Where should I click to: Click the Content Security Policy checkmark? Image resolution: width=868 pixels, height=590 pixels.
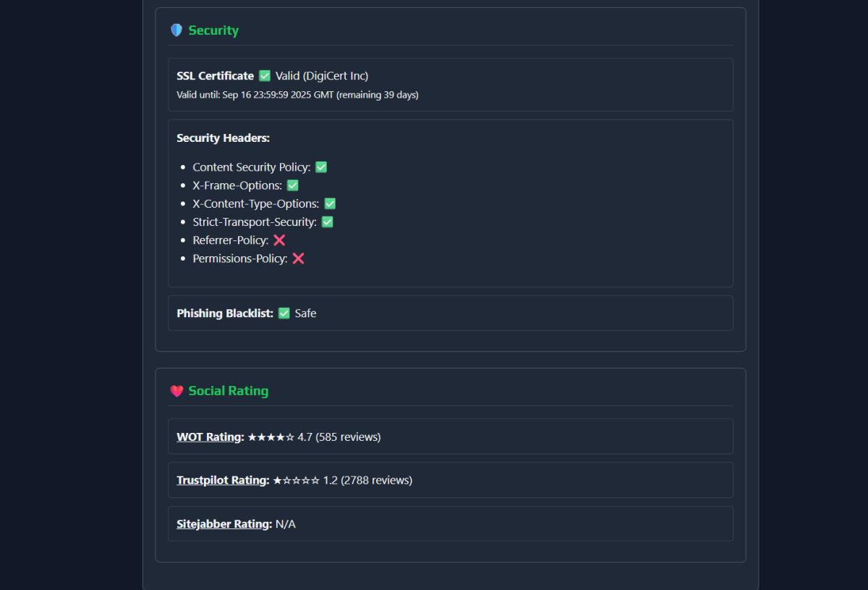[x=321, y=167]
